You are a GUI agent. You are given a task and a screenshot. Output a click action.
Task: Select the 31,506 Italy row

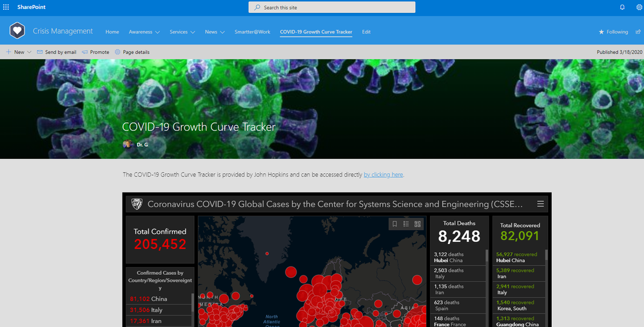(159, 310)
